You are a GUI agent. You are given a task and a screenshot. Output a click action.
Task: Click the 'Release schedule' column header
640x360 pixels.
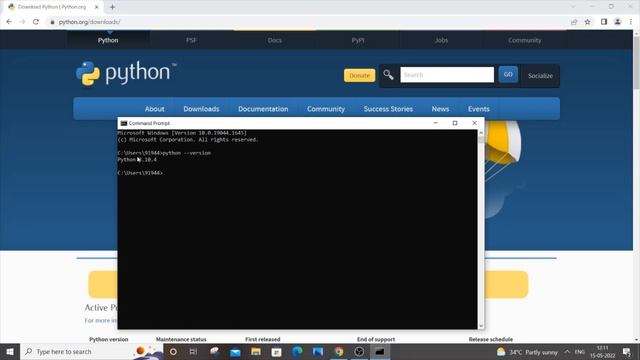tap(491, 339)
